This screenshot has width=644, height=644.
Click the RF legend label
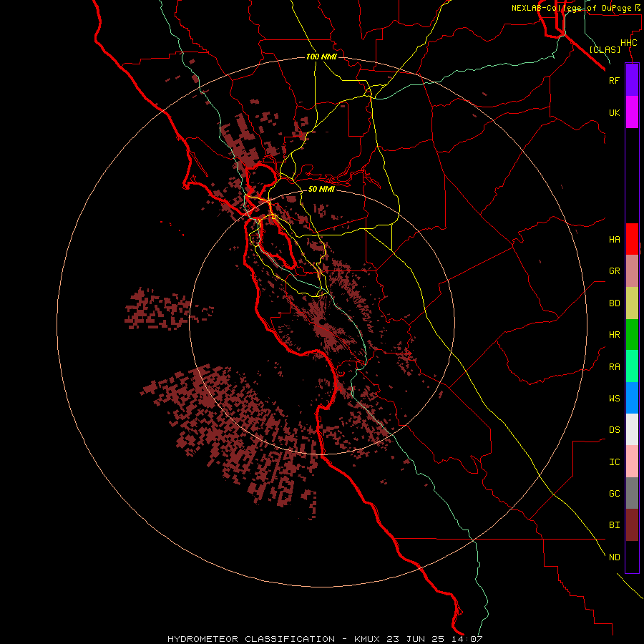point(614,80)
